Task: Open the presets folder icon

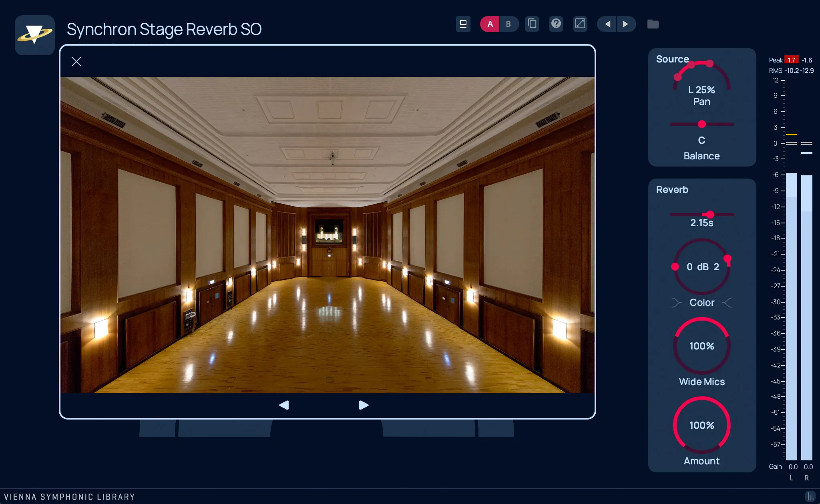Action: pyautogui.click(x=653, y=24)
